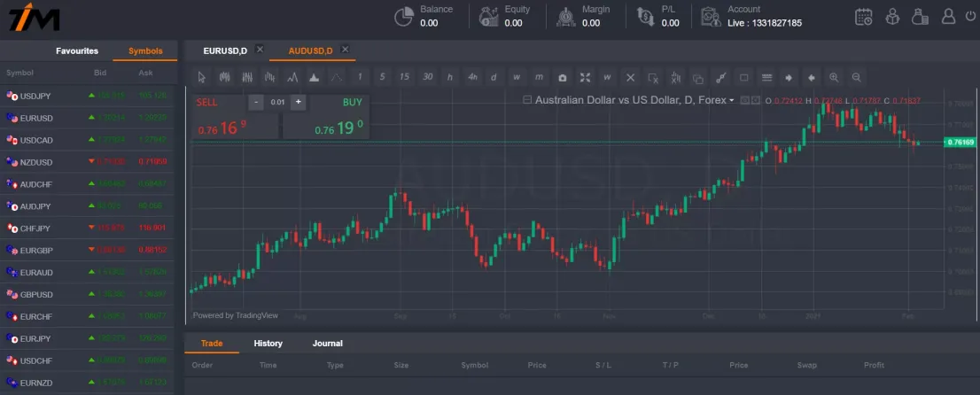Set timeframe to hourly (h)

(450, 78)
